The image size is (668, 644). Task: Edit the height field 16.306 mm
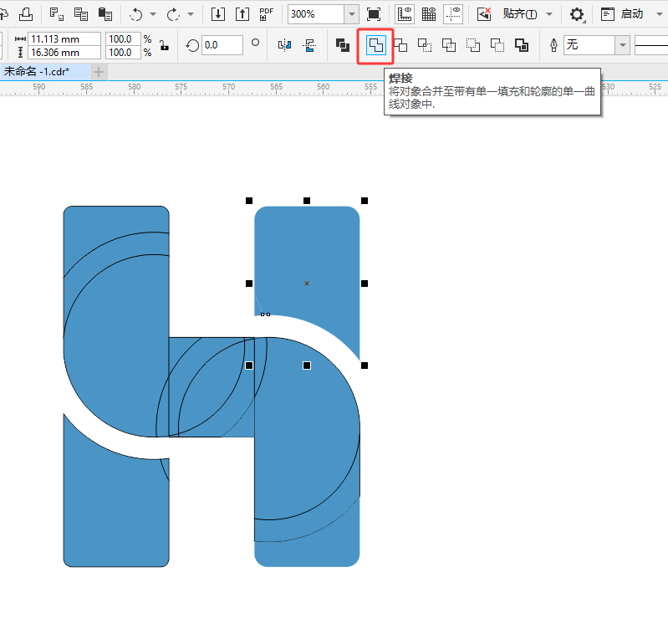(x=64, y=53)
